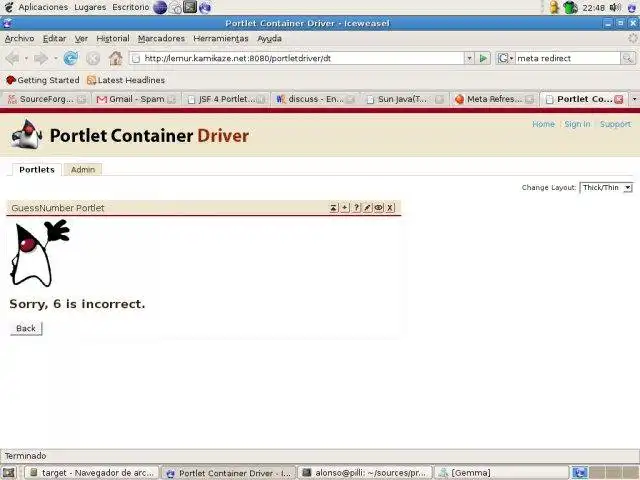The height and width of the screenshot is (480, 640).
Task: Click the Duke mascot image in portlet
Action: coord(40,253)
